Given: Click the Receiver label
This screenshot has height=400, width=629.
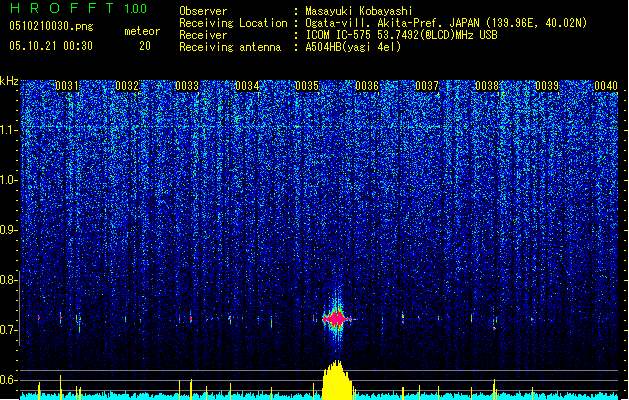Looking at the screenshot, I should [203, 35].
